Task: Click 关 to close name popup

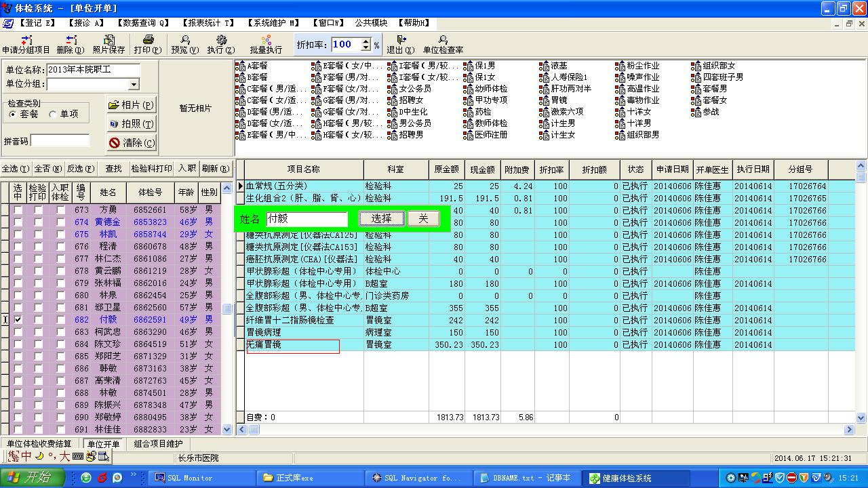Action: point(423,218)
